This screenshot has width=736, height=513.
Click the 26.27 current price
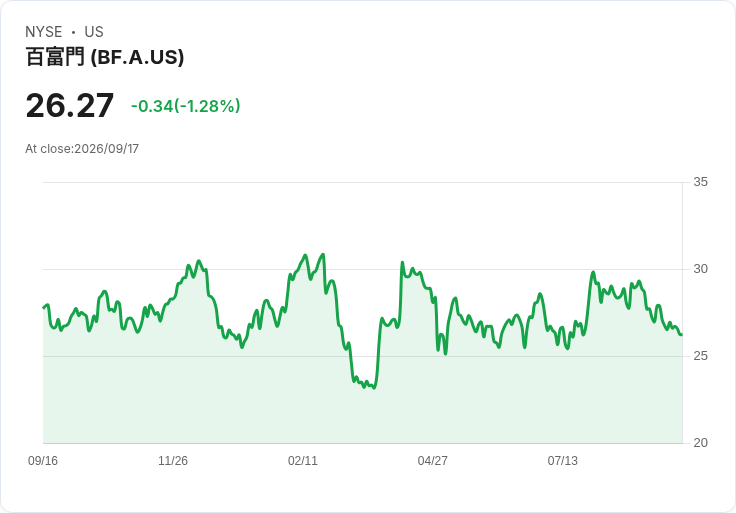click(x=69, y=106)
